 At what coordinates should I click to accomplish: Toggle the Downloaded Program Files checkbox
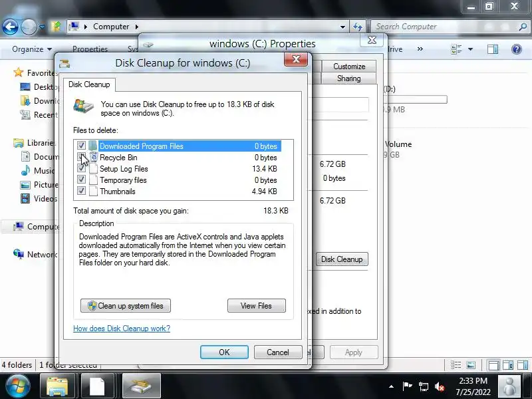point(81,146)
